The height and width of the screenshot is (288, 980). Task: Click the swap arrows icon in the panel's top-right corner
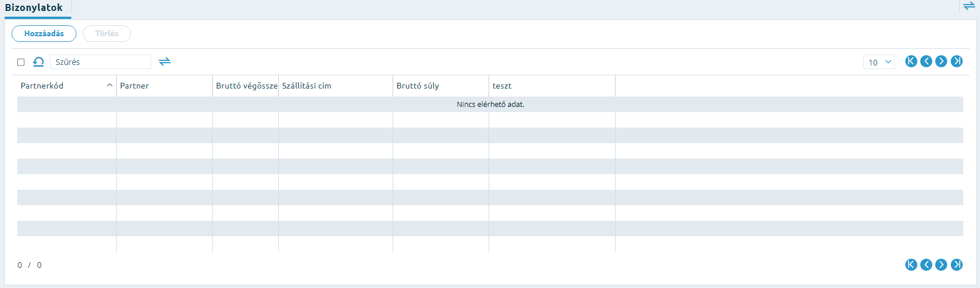pyautogui.click(x=969, y=6)
